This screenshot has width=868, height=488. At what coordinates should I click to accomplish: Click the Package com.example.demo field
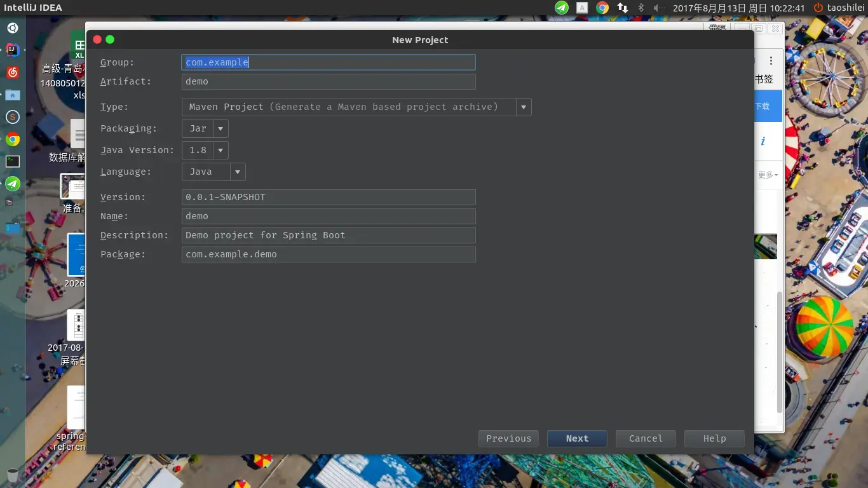[x=329, y=254]
